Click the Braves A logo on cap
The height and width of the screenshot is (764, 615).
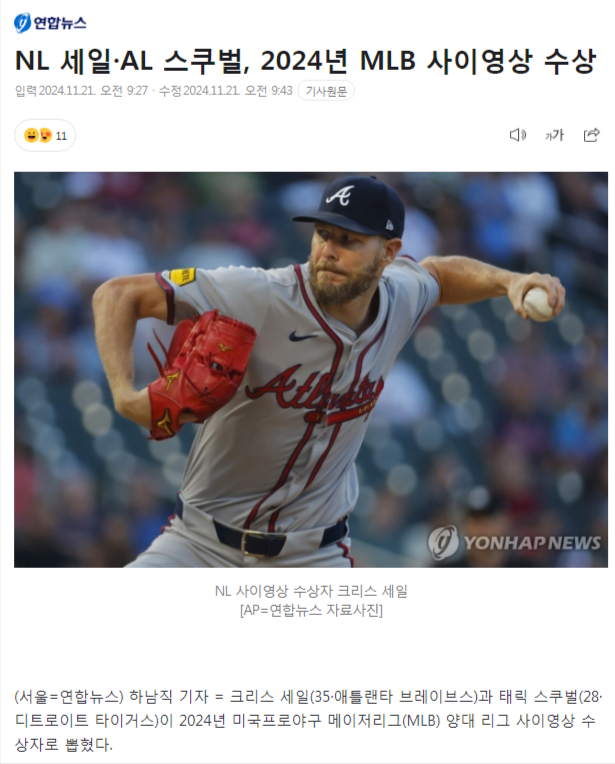pos(340,196)
